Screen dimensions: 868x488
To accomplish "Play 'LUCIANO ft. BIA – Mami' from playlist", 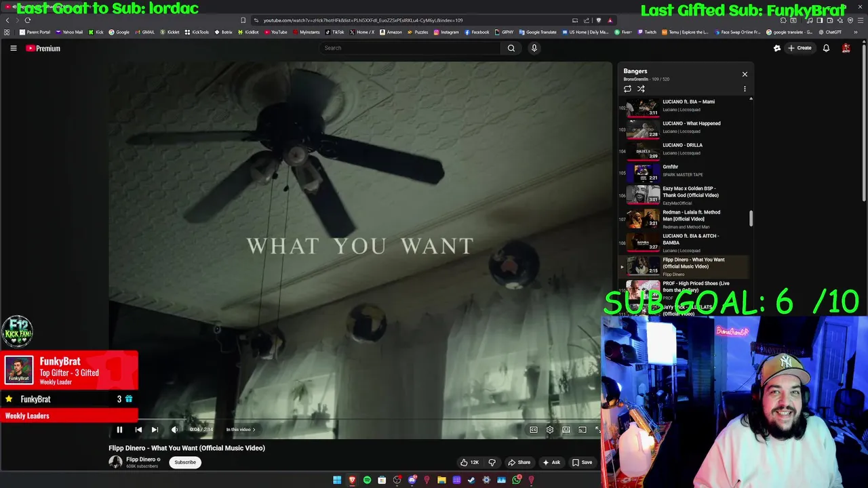I will pyautogui.click(x=683, y=106).
